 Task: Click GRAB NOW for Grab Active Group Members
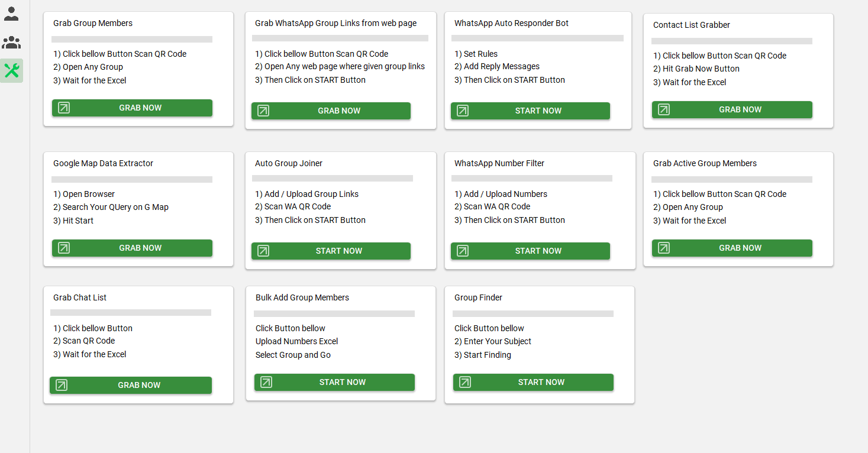tap(732, 248)
